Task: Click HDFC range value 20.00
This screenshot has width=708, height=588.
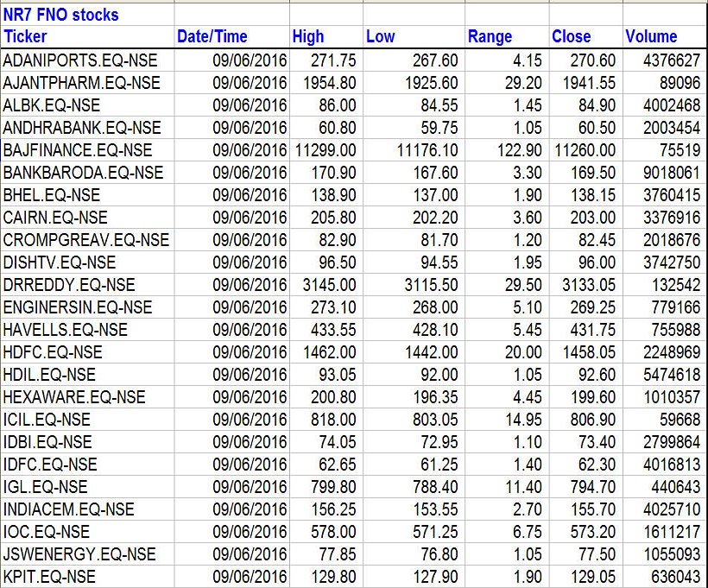Action: [523, 351]
